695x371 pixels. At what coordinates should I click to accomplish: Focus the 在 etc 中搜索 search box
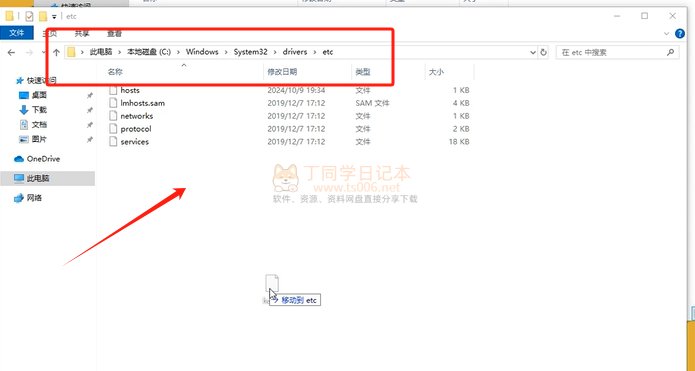[x=617, y=52]
